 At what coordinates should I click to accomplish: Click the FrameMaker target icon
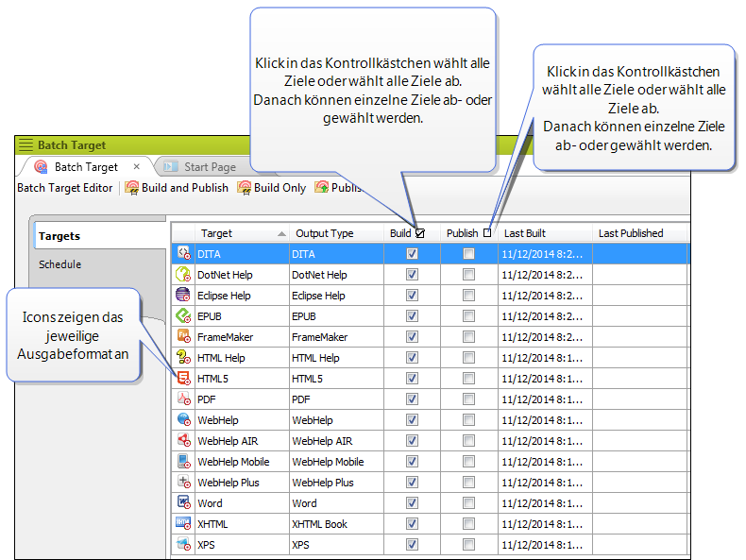[x=183, y=336]
